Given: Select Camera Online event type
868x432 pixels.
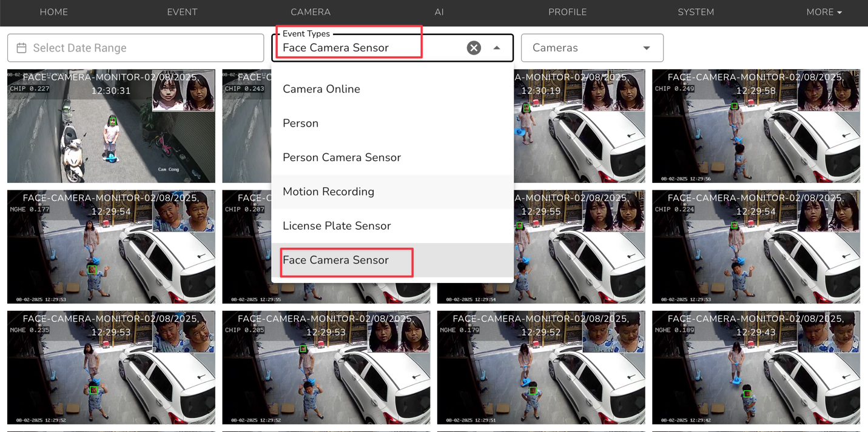Looking at the screenshot, I should tap(321, 89).
